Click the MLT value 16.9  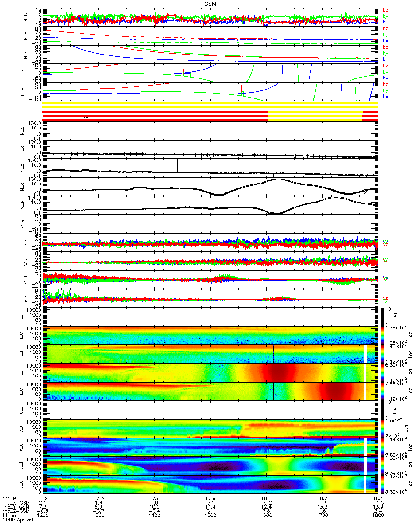point(43,498)
